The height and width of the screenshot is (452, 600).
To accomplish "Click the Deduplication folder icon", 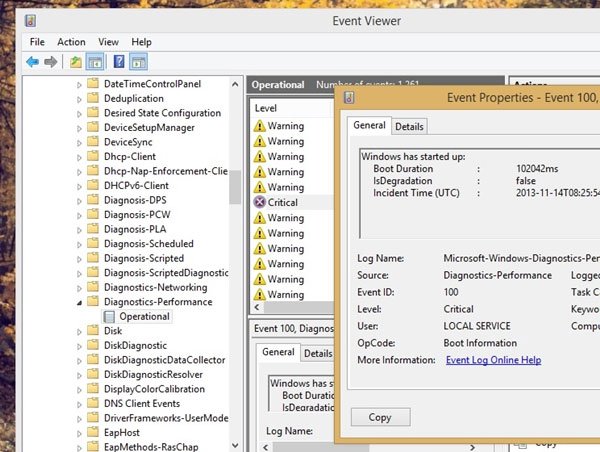I will 93,98.
